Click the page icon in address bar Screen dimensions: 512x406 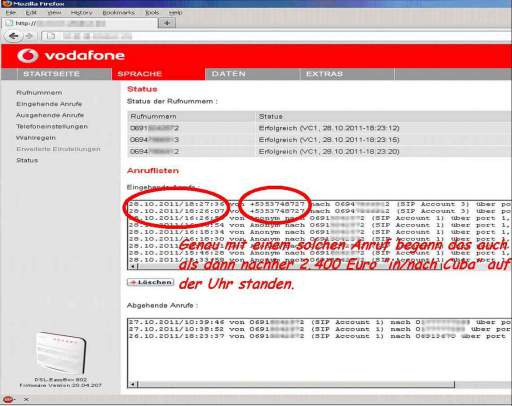51,36
